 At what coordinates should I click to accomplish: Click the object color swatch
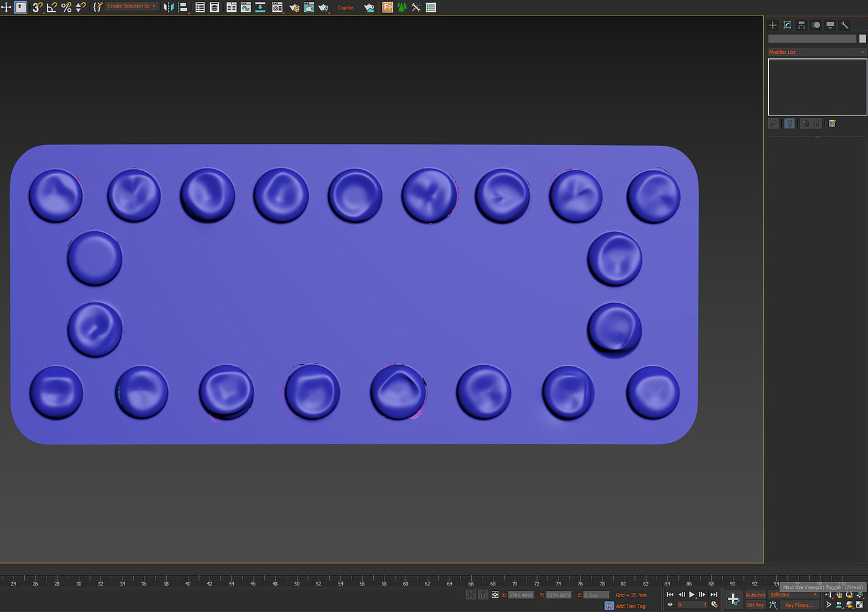[x=862, y=38]
